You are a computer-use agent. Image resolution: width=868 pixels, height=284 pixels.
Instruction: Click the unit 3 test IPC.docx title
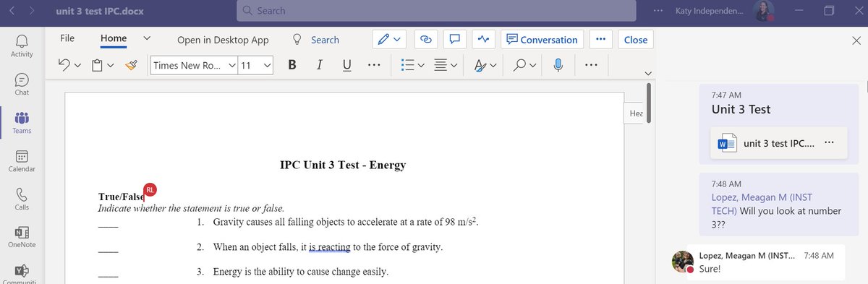pyautogui.click(x=100, y=11)
